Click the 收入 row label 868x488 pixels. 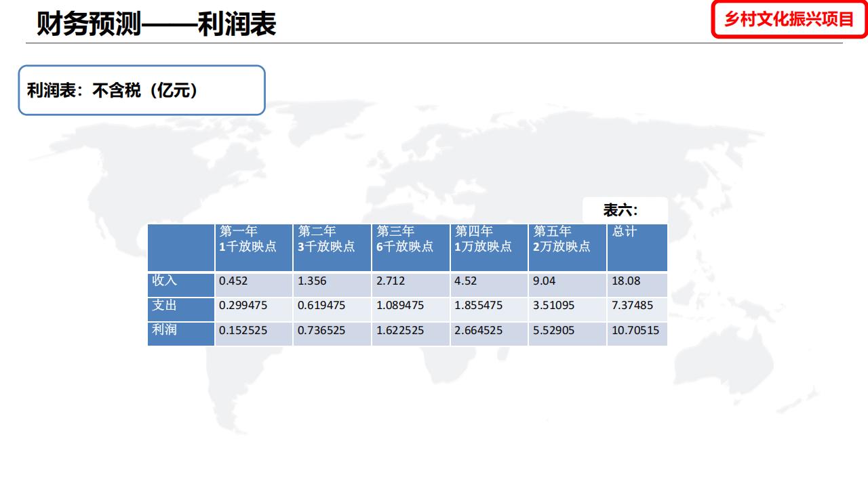tap(181, 285)
